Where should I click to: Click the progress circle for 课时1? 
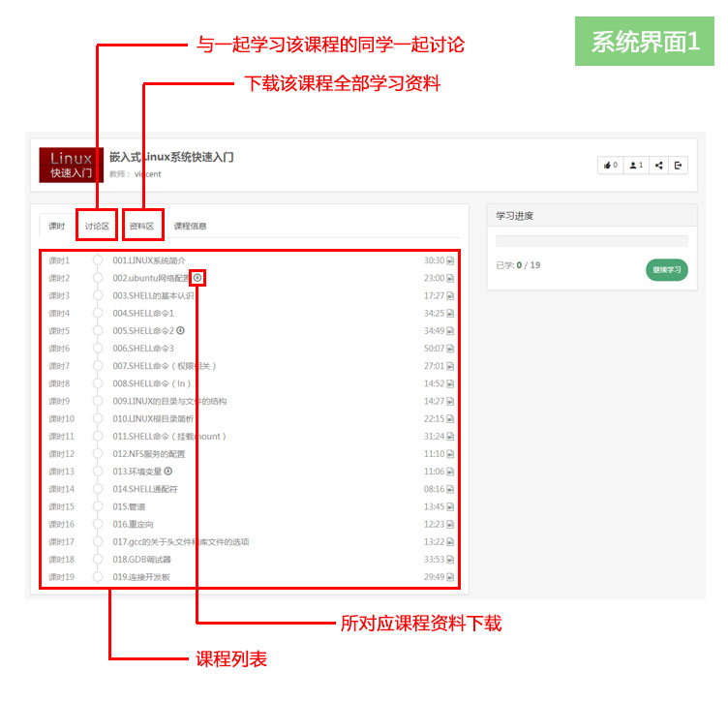click(x=98, y=260)
